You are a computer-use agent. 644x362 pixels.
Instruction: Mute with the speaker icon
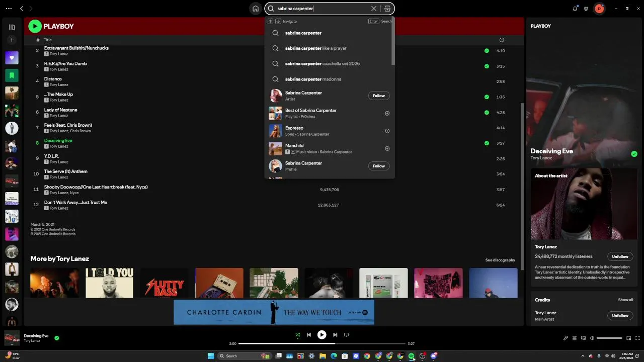click(592, 338)
